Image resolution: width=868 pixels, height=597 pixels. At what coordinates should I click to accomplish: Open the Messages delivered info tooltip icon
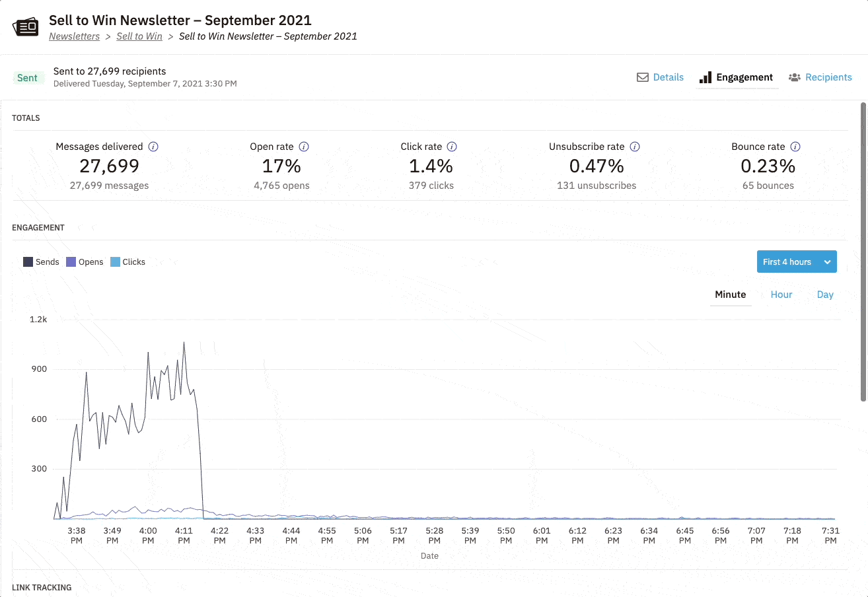[153, 147]
